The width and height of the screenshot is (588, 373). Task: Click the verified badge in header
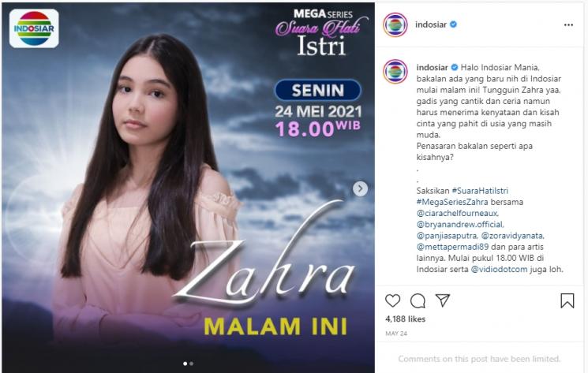point(453,24)
